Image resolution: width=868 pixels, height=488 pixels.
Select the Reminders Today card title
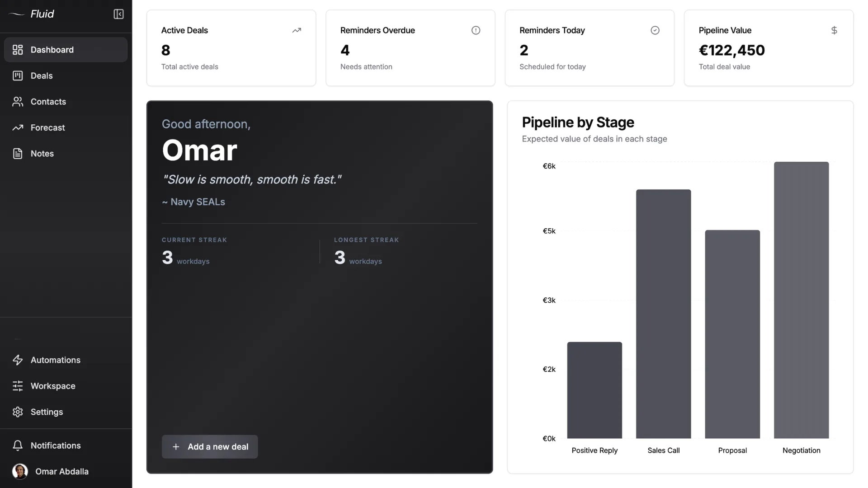(x=552, y=30)
